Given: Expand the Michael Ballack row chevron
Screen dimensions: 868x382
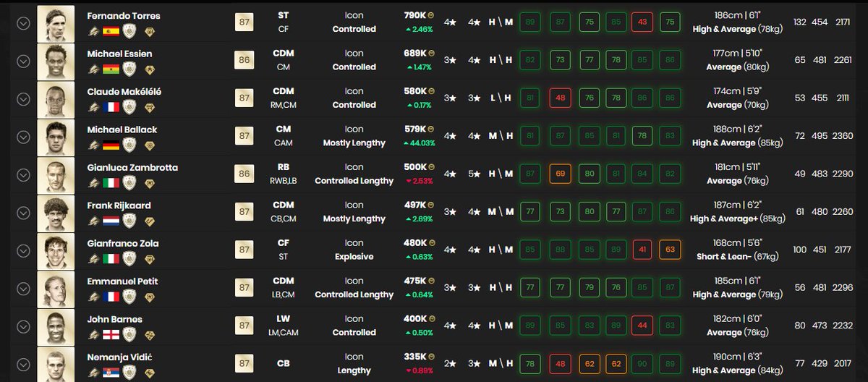Looking at the screenshot, I should pos(23,137).
